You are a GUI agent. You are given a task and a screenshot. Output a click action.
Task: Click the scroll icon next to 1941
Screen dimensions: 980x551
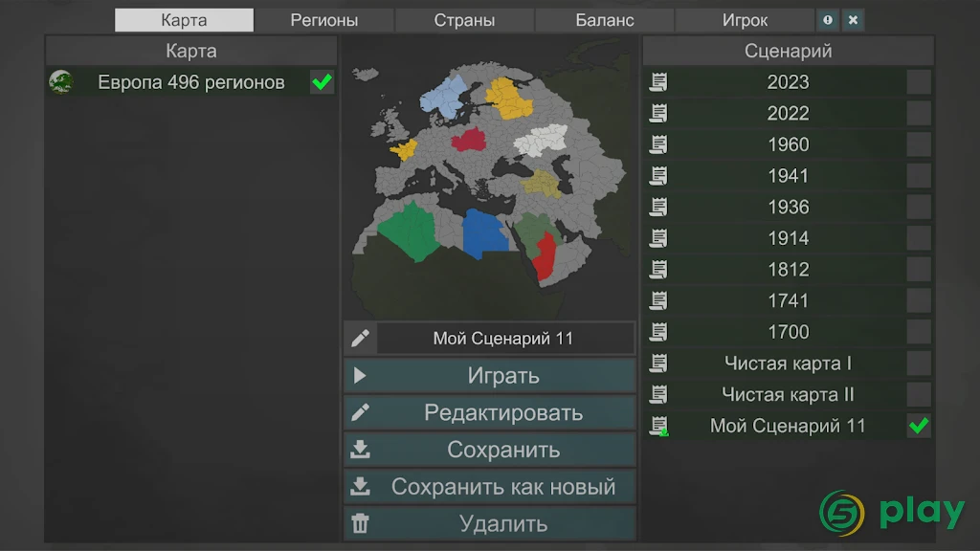pos(658,176)
